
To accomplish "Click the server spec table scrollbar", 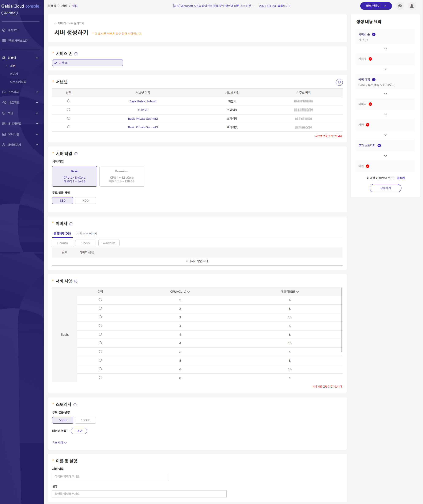I will (341, 319).
